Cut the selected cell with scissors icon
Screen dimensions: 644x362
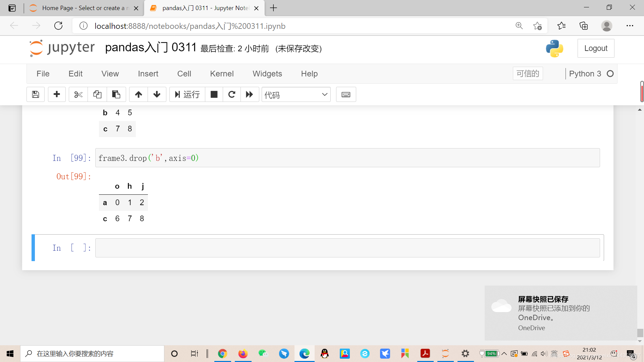click(x=78, y=94)
